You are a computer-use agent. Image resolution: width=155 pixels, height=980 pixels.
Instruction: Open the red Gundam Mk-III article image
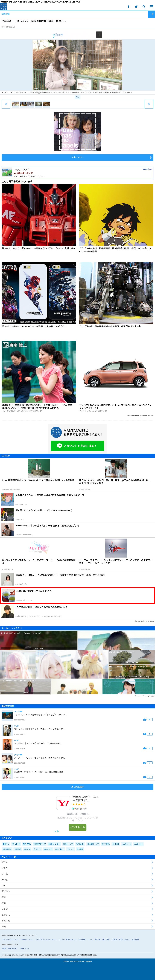pyautogui.click(x=39, y=215)
